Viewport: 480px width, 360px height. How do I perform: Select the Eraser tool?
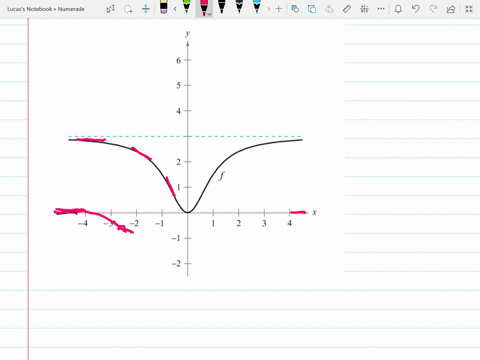click(163, 7)
